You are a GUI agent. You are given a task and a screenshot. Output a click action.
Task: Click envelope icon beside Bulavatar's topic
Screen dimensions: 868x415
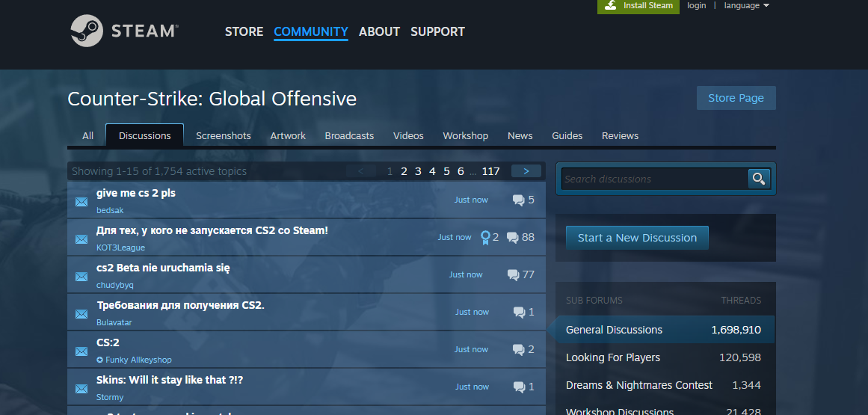coord(81,314)
